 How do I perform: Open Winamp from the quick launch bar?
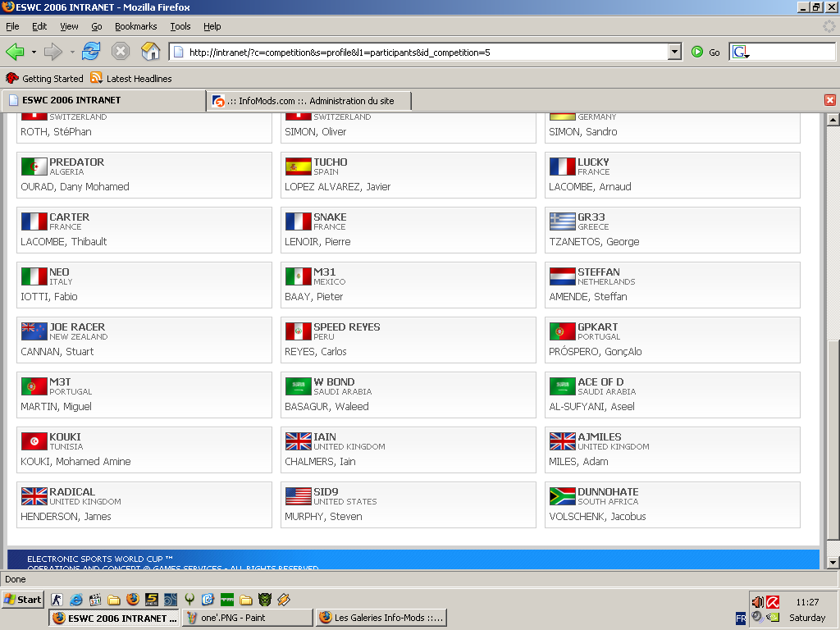coord(284,600)
